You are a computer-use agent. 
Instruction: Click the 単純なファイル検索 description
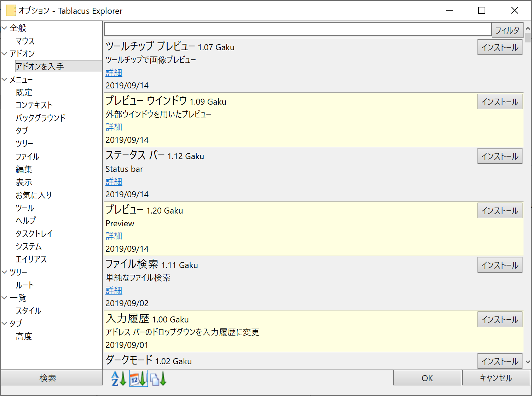tap(138, 278)
